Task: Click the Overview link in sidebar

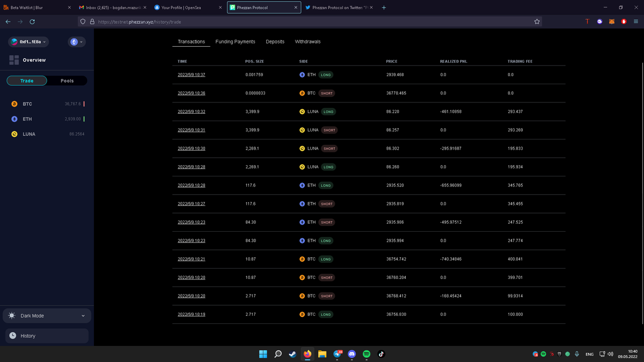Action: pyautogui.click(x=34, y=60)
